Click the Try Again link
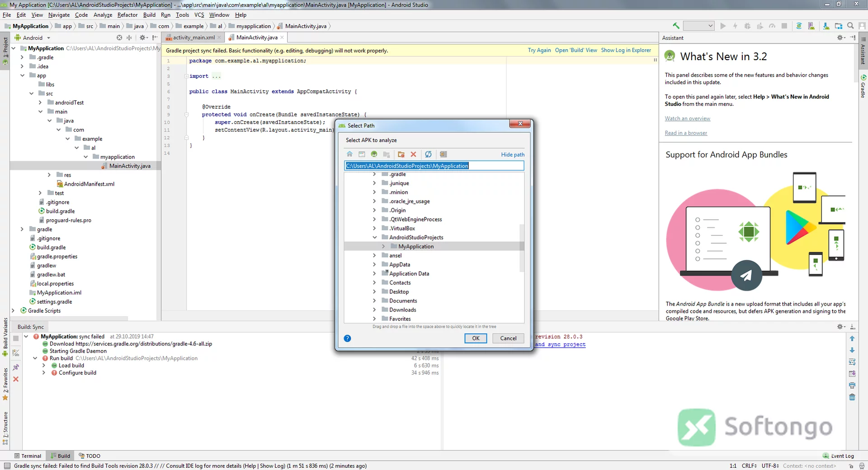The width and height of the screenshot is (868, 470). (539, 50)
